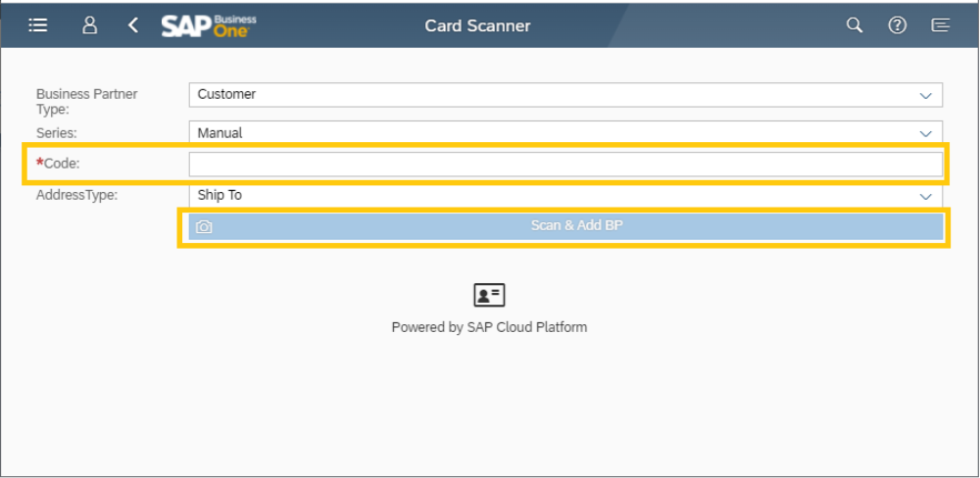
Task: Click the Scan & Add BP button
Action: click(x=565, y=226)
